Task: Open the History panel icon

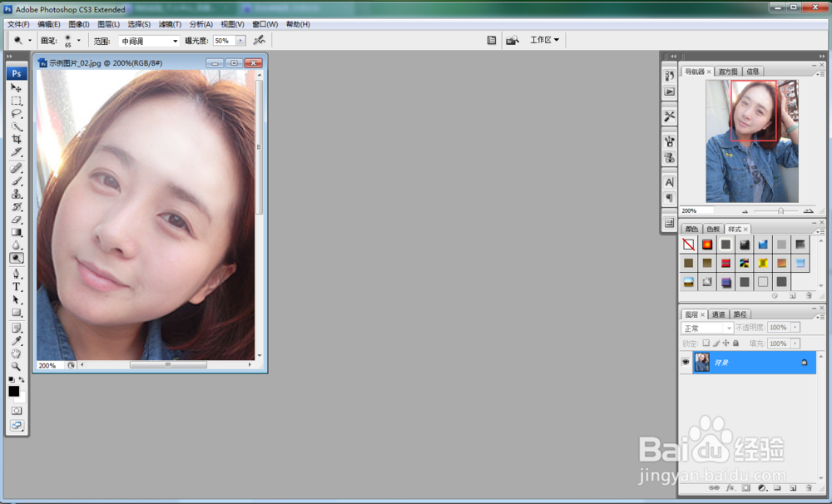Action: 670,76
